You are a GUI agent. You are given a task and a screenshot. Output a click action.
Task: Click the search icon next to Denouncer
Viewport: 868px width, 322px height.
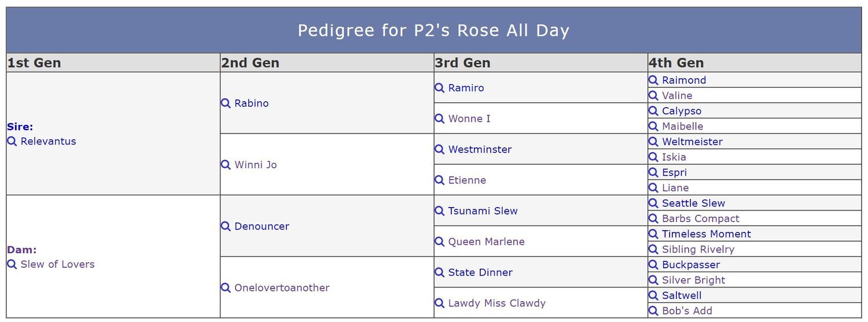click(x=226, y=226)
